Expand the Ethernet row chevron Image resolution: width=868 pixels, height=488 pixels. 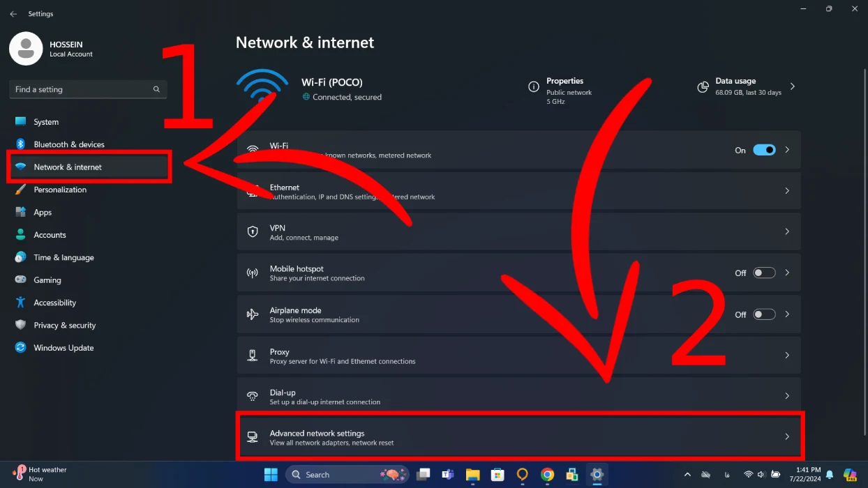coord(787,191)
